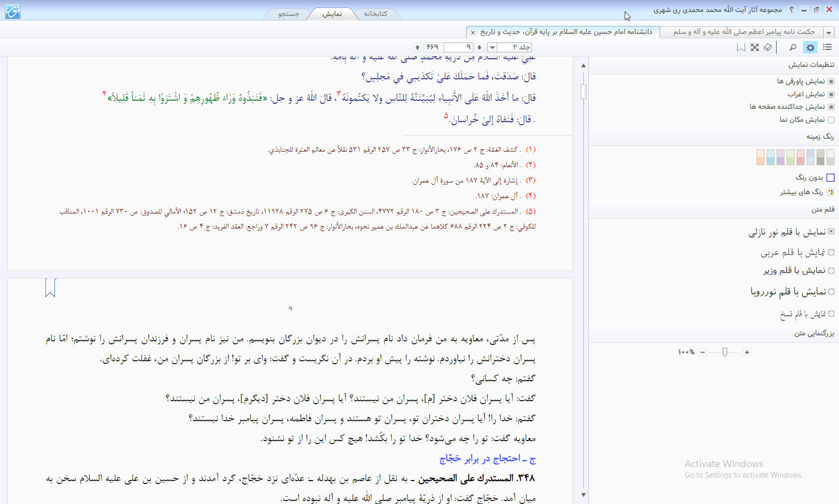The image size is (839, 504).
Task: Click footnote entry (۴) آل عمران ۱۸۷
Action: pyautogui.click(x=505, y=196)
